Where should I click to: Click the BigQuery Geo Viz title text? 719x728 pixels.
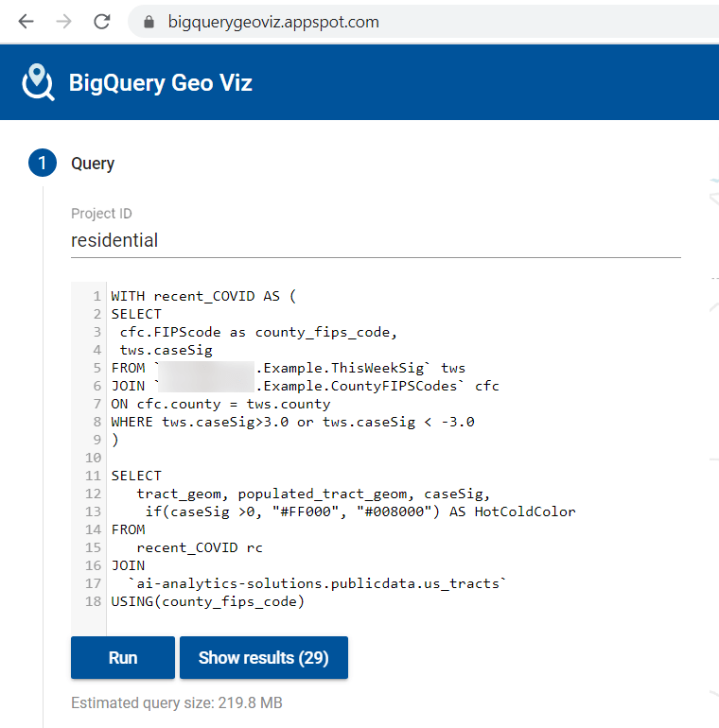click(x=160, y=83)
